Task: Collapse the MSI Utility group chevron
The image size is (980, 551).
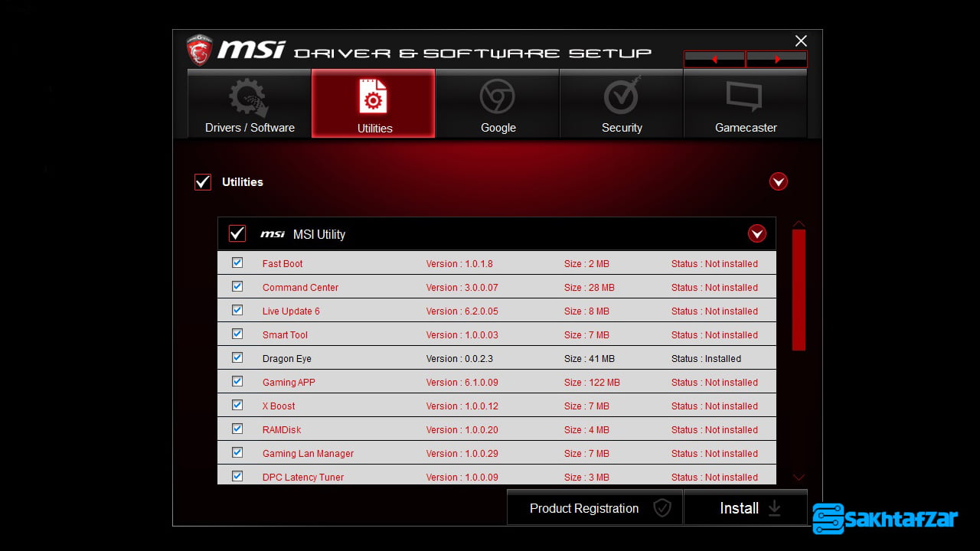Action: (756, 233)
